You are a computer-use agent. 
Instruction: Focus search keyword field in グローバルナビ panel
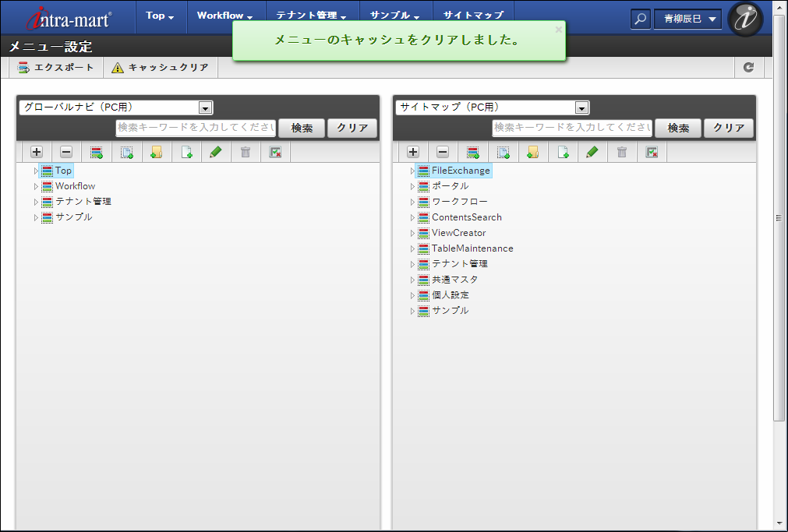click(196, 128)
